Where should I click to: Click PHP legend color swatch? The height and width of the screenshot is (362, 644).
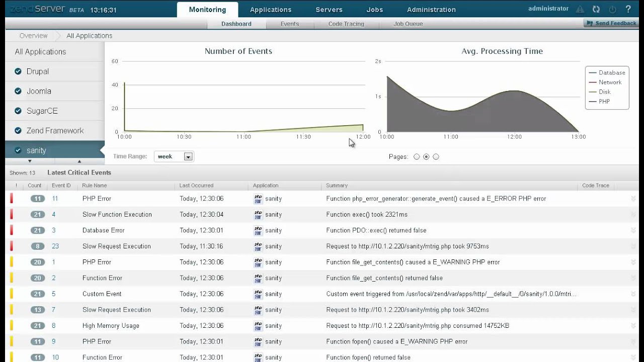[593, 102]
